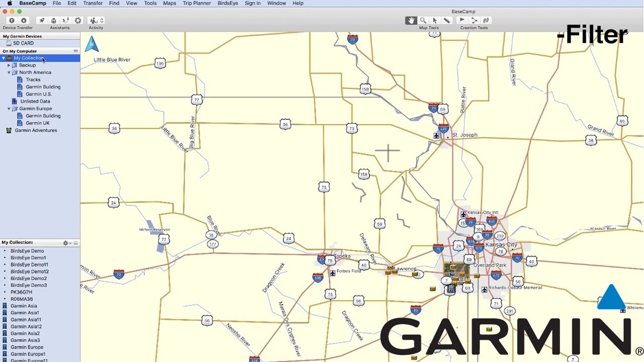Open the File menu
Image resolution: width=644 pixels, height=362 pixels.
click(57, 3)
